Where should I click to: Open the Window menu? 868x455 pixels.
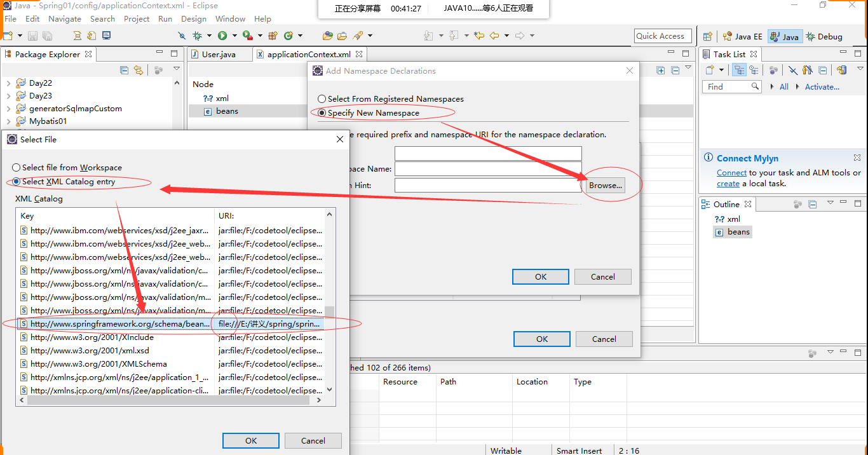(230, 18)
